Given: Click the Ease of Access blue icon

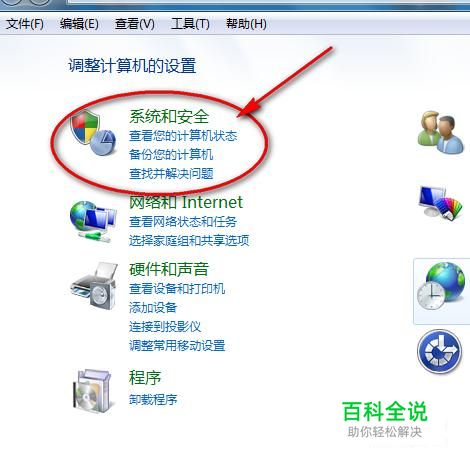Looking at the screenshot, I should tap(440, 351).
